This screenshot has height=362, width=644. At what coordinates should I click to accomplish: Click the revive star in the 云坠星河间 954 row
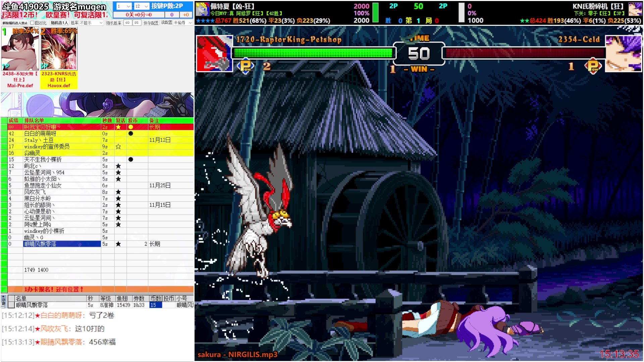pos(118,172)
